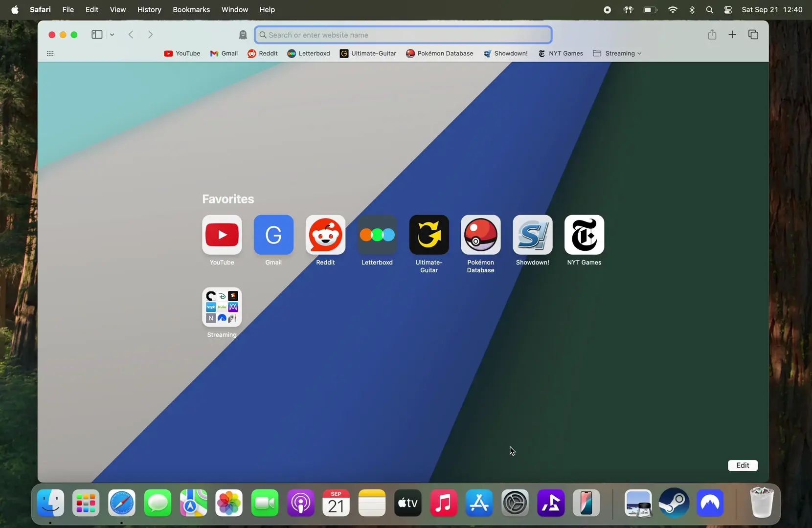Open the Share button in the toolbar

[712, 34]
